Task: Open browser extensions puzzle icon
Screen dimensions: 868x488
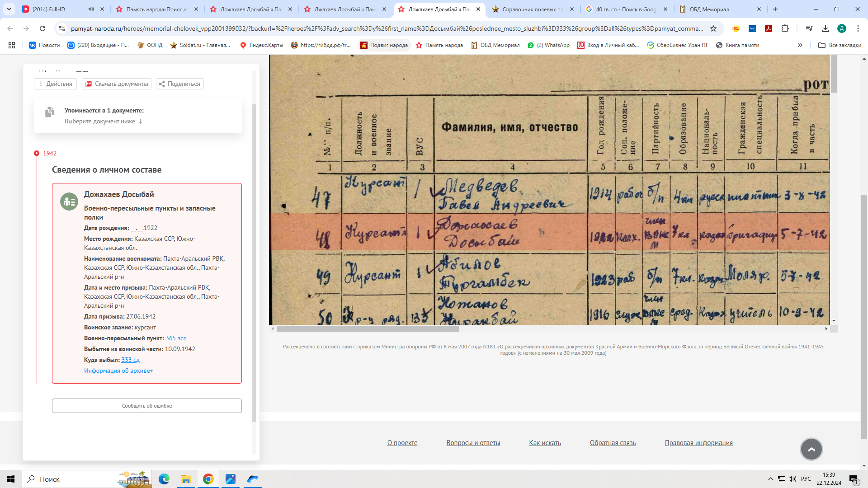Action: tap(785, 28)
